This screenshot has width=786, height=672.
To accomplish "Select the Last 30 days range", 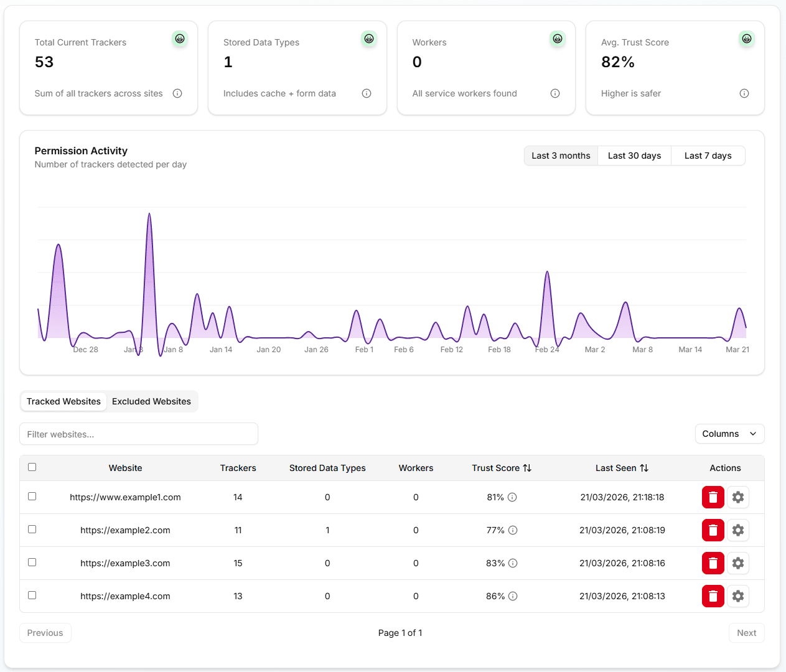I will pos(634,156).
